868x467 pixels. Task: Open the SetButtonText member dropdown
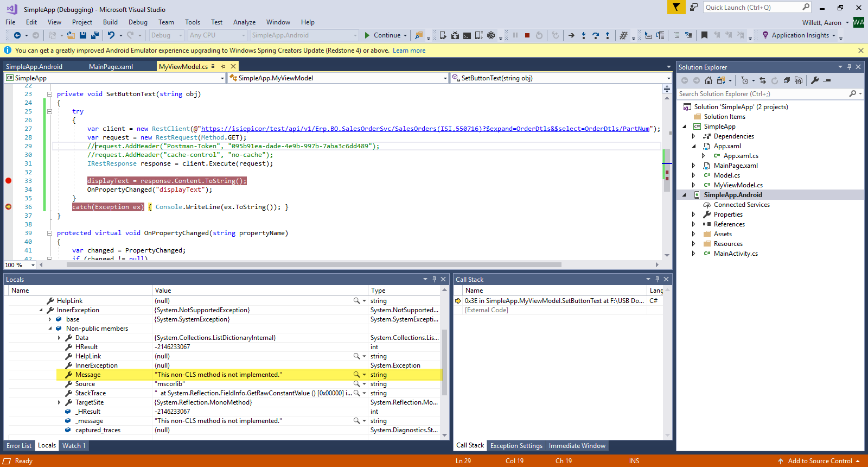(x=668, y=78)
